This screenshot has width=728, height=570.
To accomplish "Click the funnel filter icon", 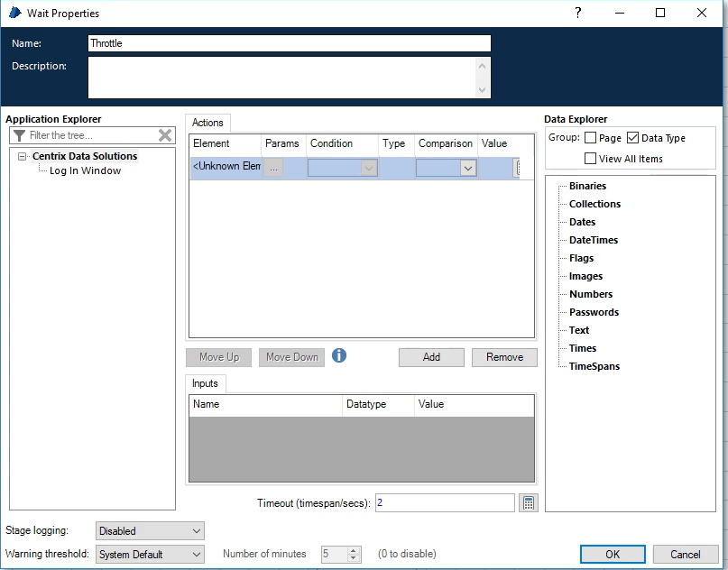I will point(19,135).
